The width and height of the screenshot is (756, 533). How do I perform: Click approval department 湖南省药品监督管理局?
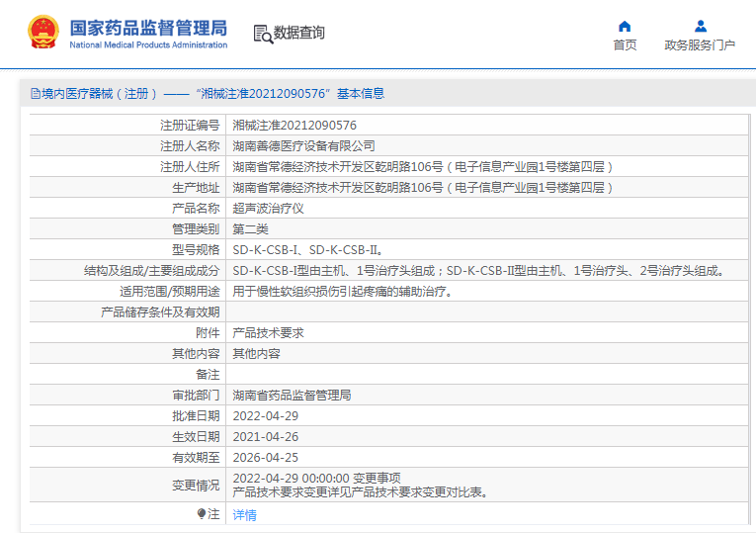tap(292, 396)
